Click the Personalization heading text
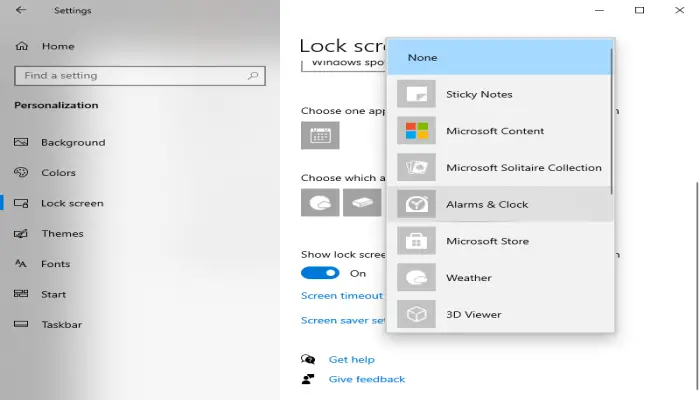 56,105
